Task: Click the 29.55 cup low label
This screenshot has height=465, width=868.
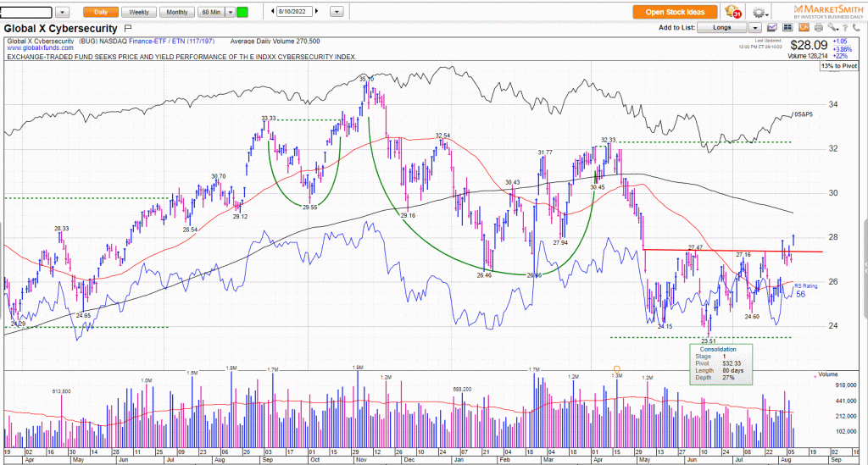Action: click(310, 208)
